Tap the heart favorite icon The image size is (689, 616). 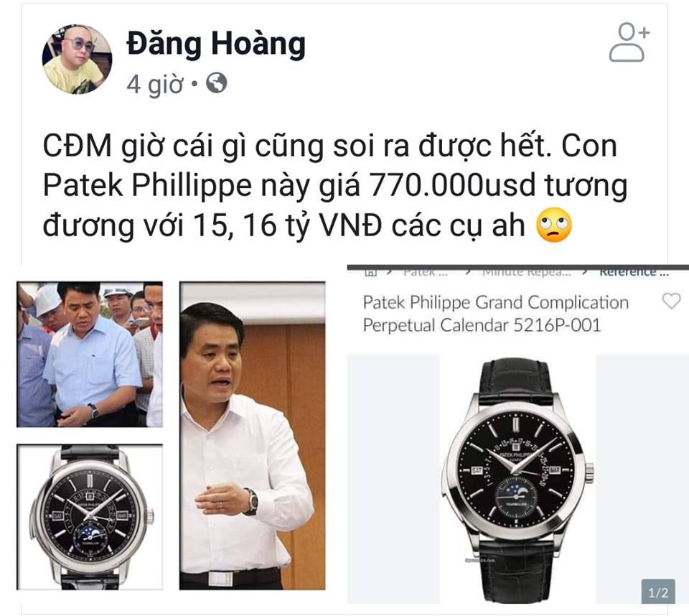click(671, 302)
